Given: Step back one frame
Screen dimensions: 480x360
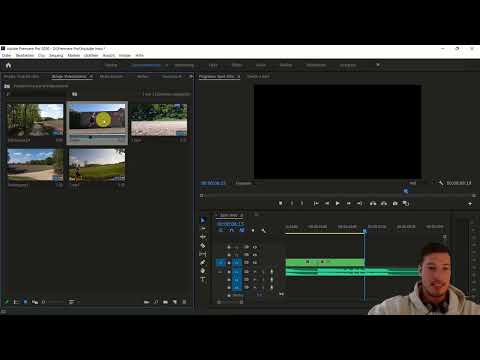Looking at the screenshot, I should coord(327,203).
